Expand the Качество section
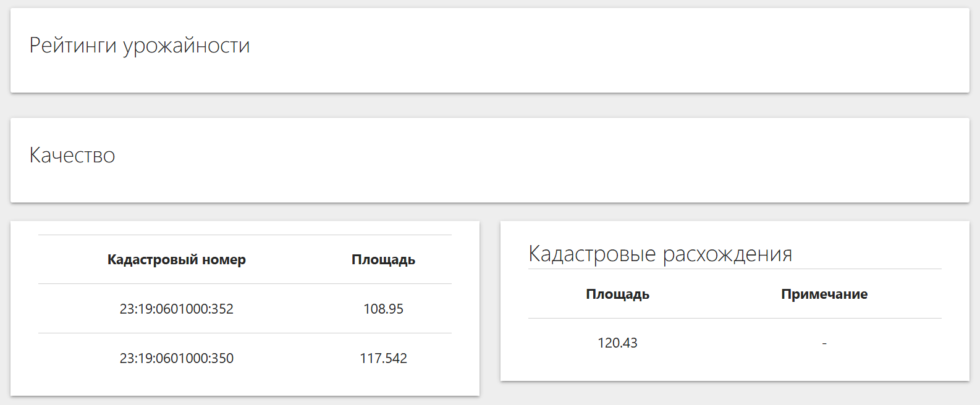The width and height of the screenshot is (980, 405). 72,155
